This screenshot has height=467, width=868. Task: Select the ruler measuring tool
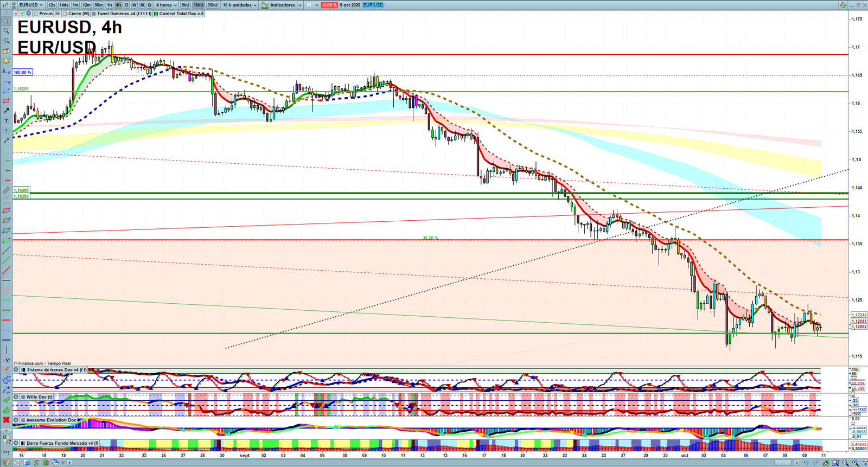point(6,190)
